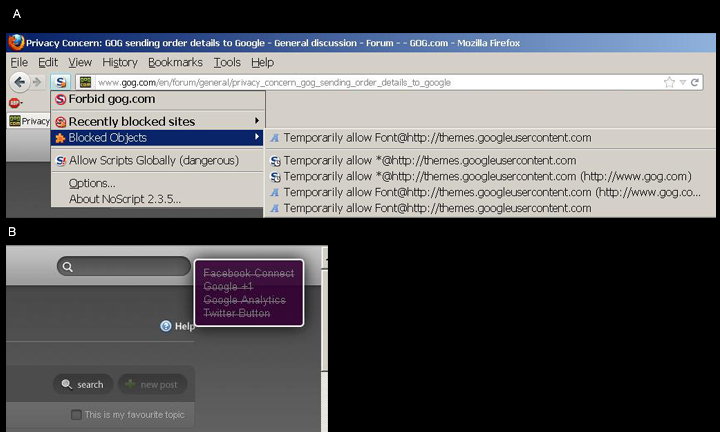Expand Blocked Objects submenu arrow

257,137
